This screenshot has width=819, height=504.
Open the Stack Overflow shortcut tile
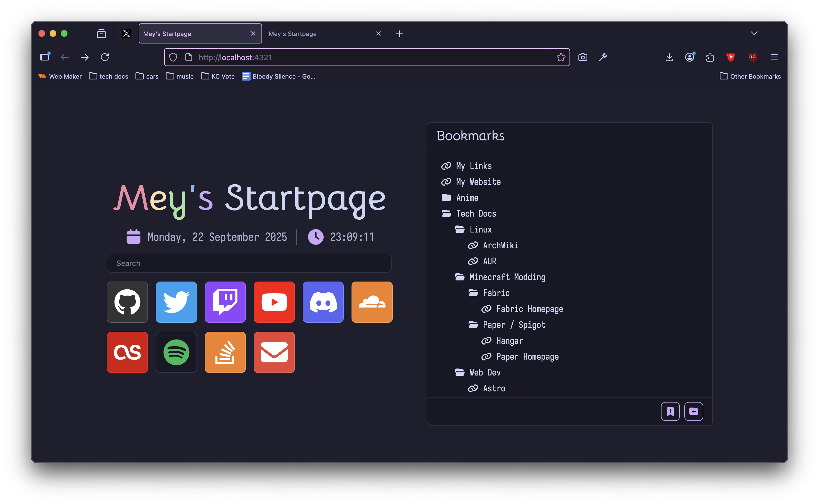pyautogui.click(x=225, y=352)
